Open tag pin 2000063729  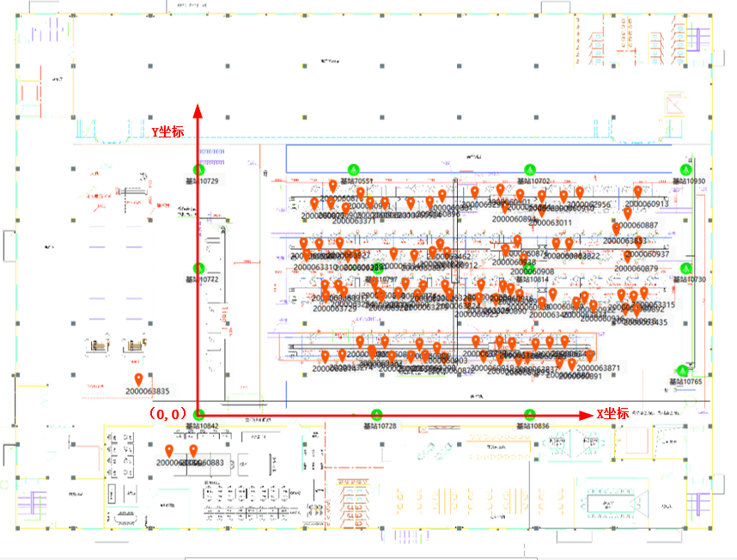point(326,297)
